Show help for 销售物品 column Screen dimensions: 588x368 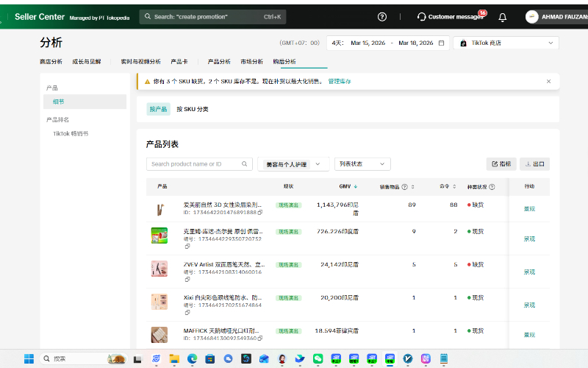click(x=404, y=187)
